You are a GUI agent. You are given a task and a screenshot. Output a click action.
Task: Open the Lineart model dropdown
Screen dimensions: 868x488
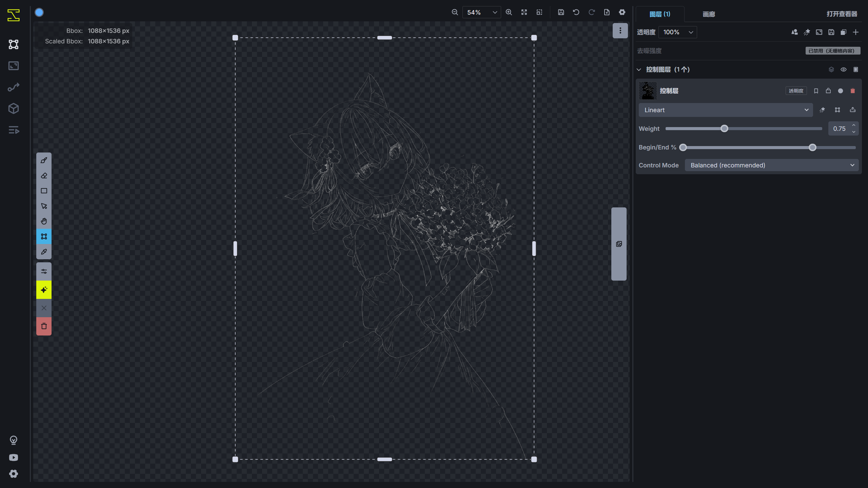[726, 110]
